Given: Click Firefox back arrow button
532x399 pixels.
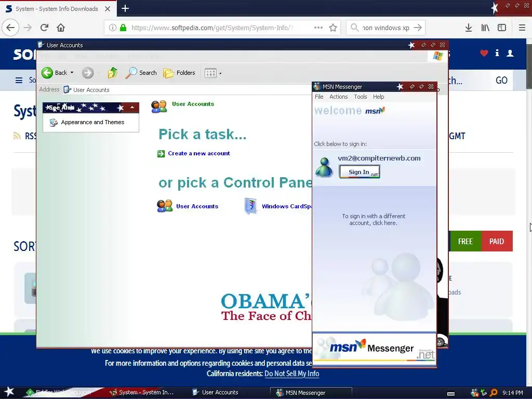Looking at the screenshot, I should pyautogui.click(x=10, y=28).
